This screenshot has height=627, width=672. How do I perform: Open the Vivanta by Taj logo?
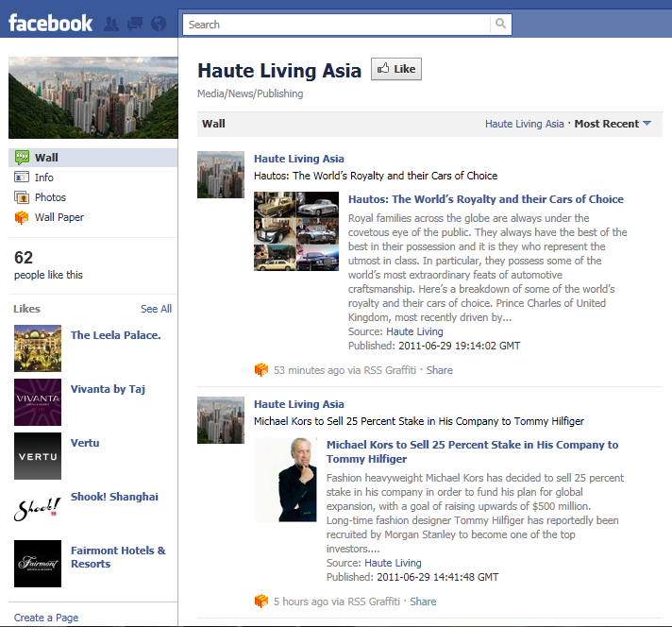38,402
